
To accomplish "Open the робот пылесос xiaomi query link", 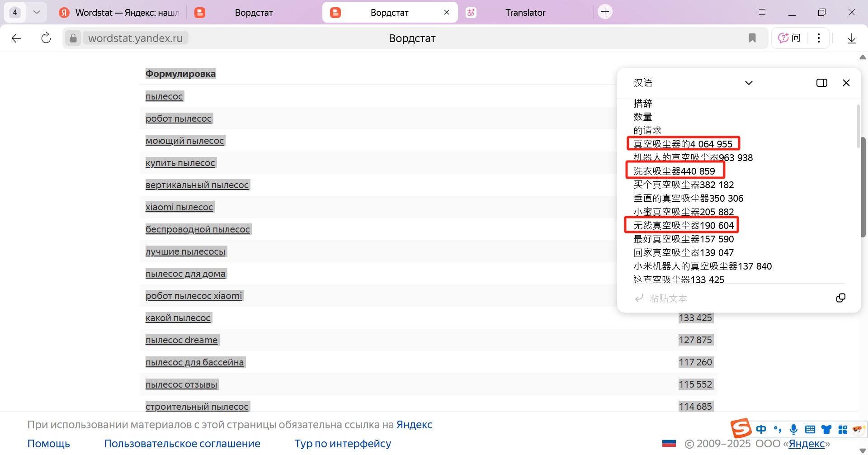I will (x=194, y=296).
